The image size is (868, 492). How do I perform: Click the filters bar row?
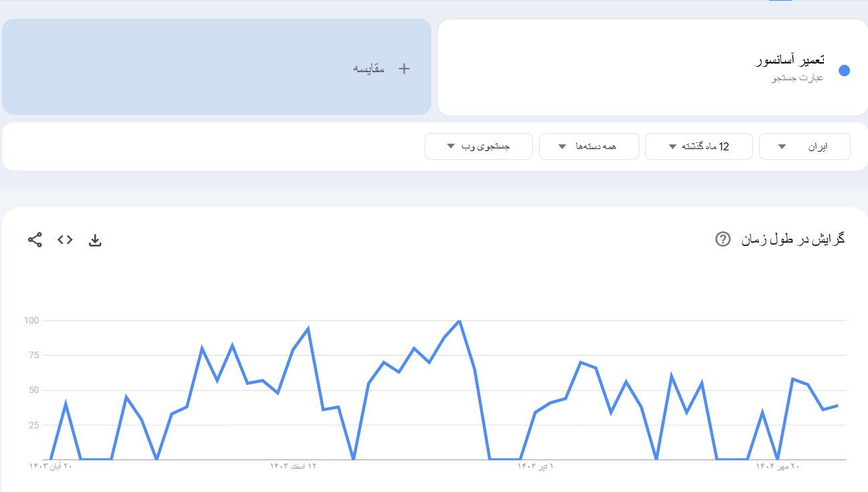coord(434,146)
